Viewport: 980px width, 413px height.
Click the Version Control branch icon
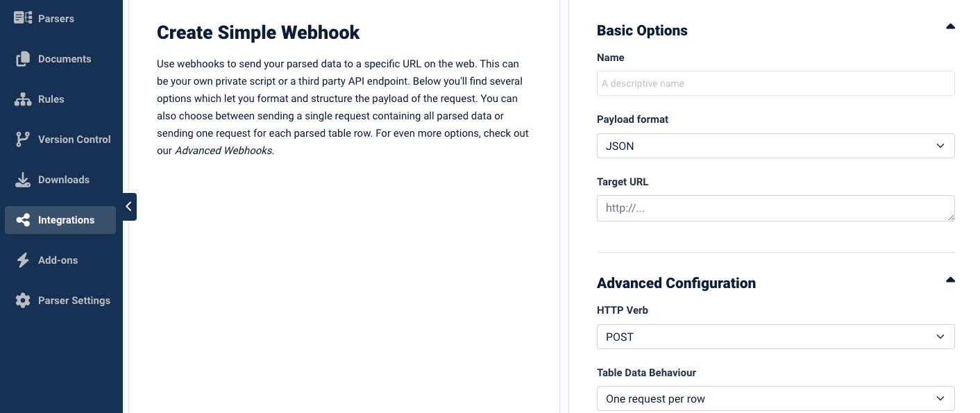tap(23, 140)
